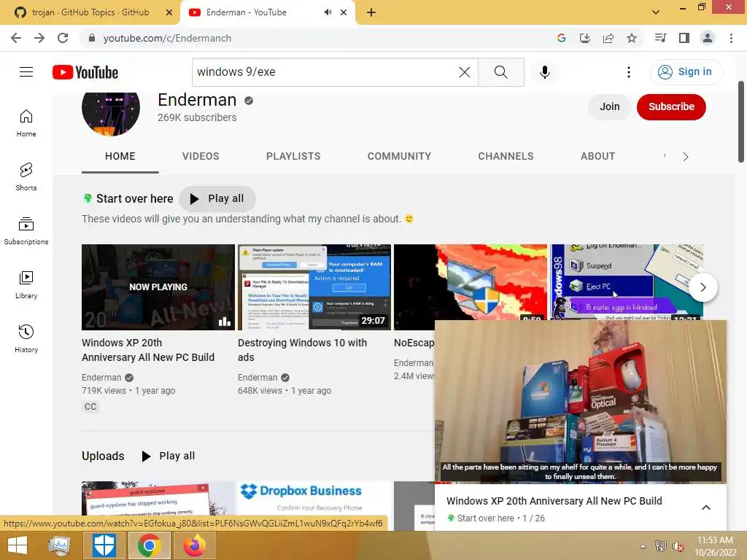Open the guard-eypd.exe upload thumbnail
Image resolution: width=747 pixels, height=560 pixels.
pyautogui.click(x=158, y=498)
